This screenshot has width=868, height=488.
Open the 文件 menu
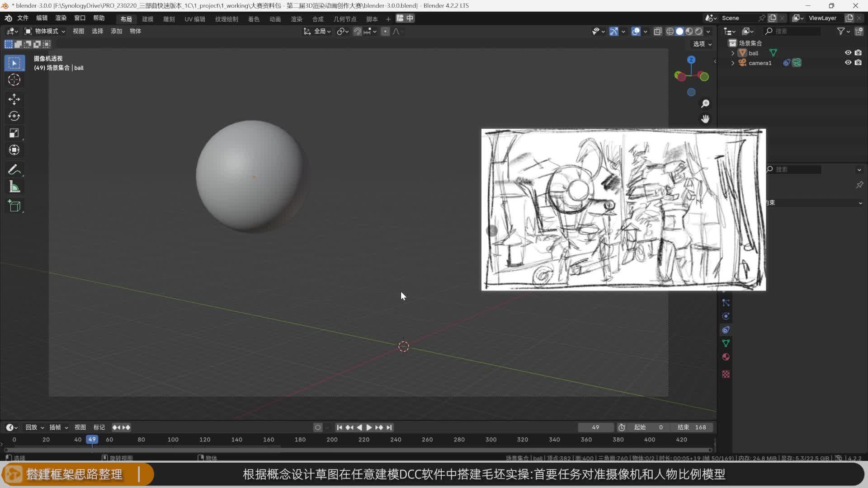click(x=23, y=18)
